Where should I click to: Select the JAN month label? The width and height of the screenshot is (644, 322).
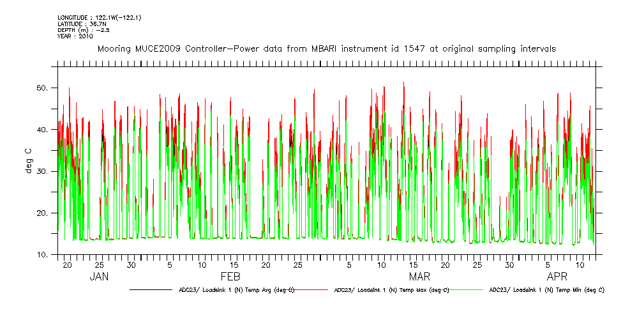click(x=98, y=277)
